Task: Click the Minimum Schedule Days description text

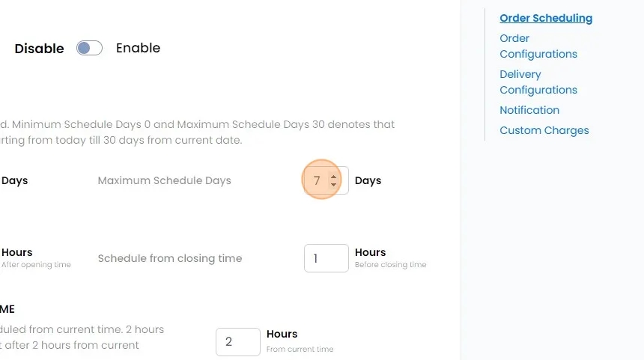Action: coord(198,124)
